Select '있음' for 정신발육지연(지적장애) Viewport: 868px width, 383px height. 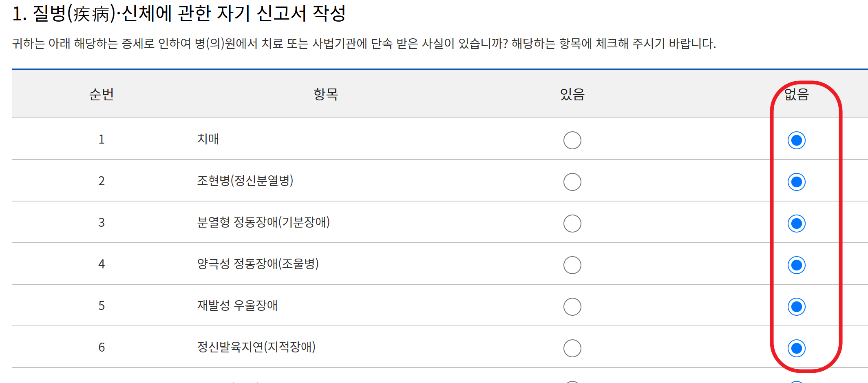click(x=572, y=348)
